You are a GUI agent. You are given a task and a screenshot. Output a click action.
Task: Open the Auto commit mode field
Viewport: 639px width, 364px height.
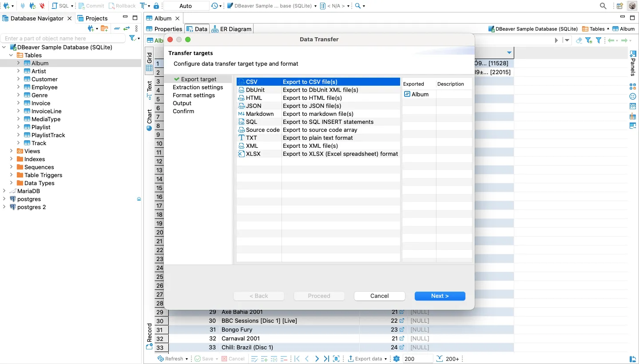click(186, 6)
